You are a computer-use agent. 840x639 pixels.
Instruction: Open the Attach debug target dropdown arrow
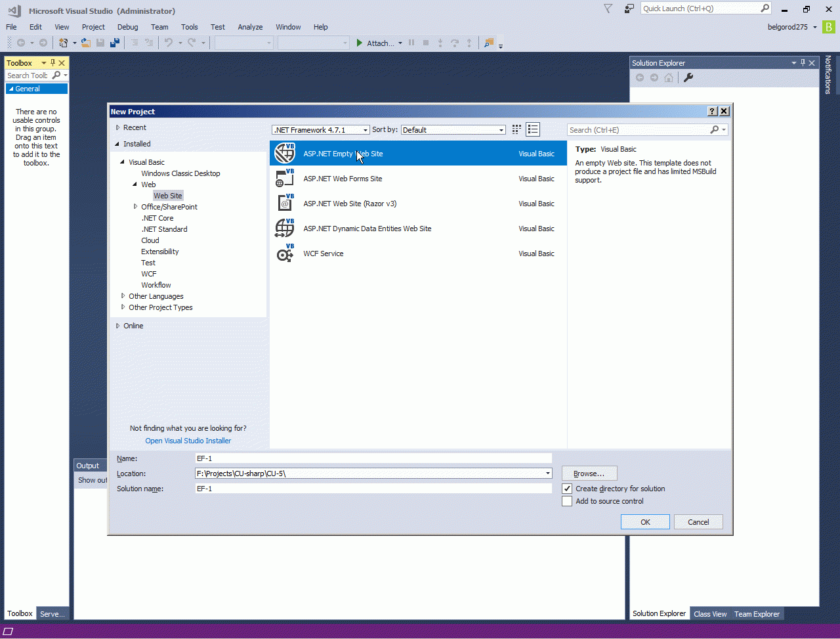coord(400,43)
